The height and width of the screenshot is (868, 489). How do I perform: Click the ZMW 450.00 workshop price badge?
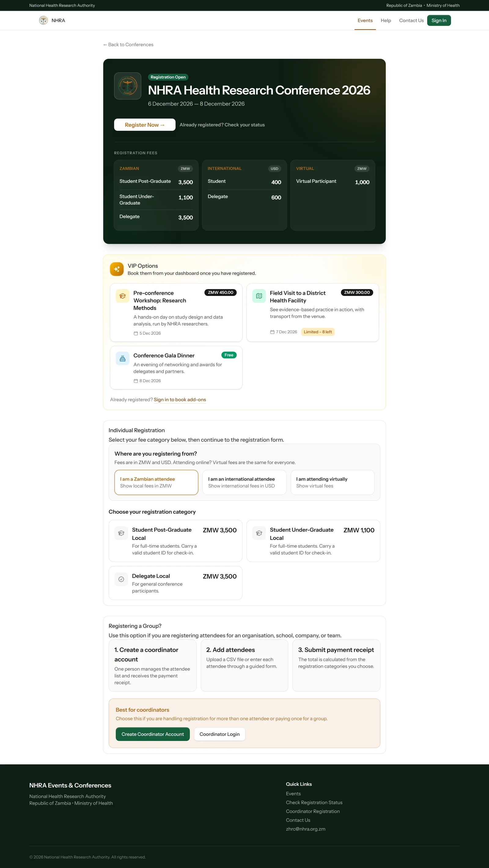(221, 293)
